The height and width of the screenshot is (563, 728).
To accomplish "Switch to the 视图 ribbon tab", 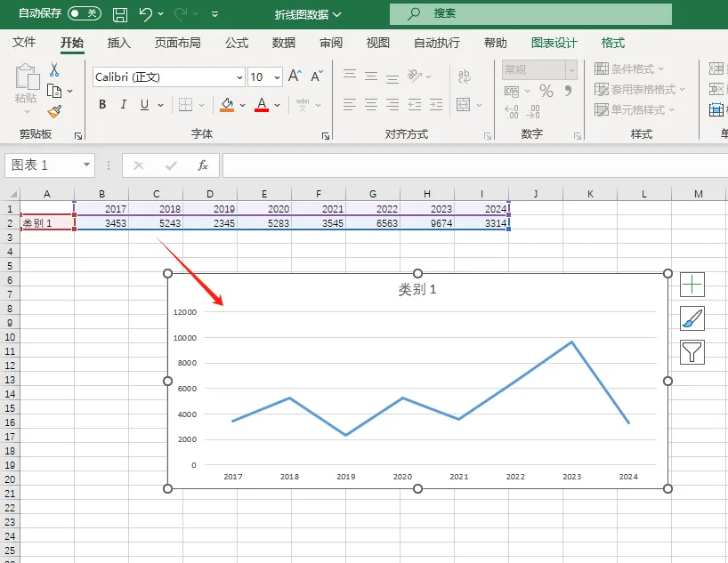I will pos(378,43).
